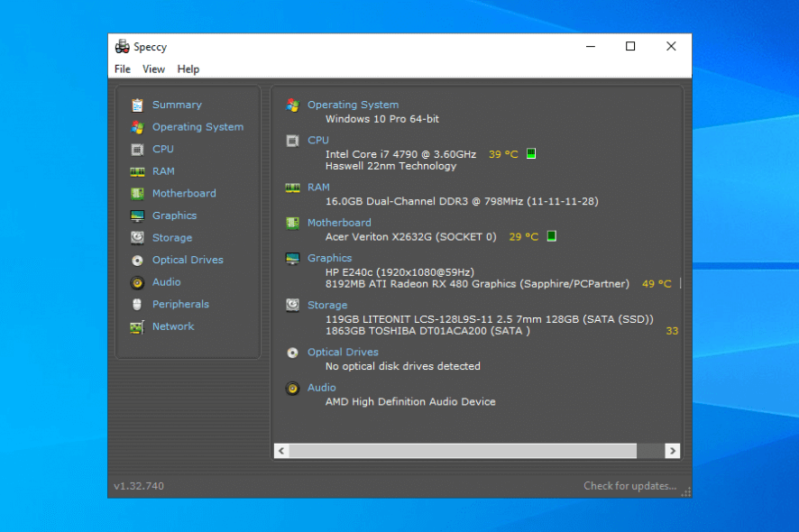Image resolution: width=799 pixels, height=532 pixels.
Task: Open the Help menu
Action: tap(188, 69)
